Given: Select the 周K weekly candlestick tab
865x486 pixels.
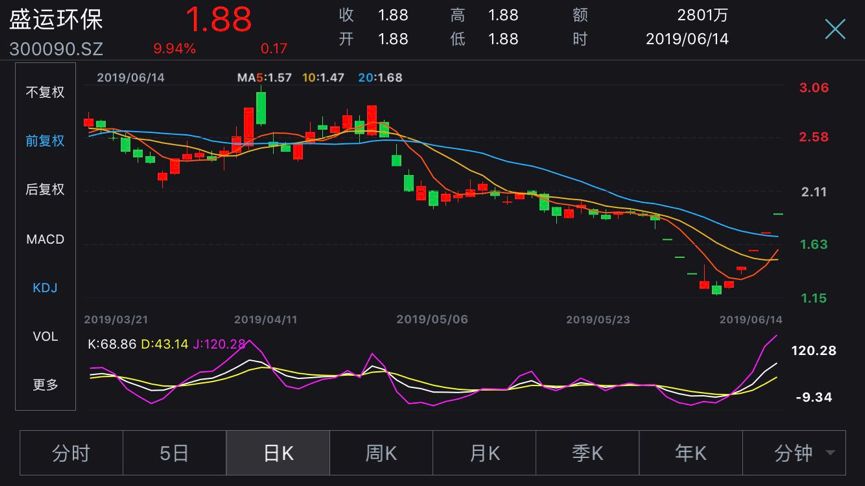Looking at the screenshot, I should pos(381,453).
